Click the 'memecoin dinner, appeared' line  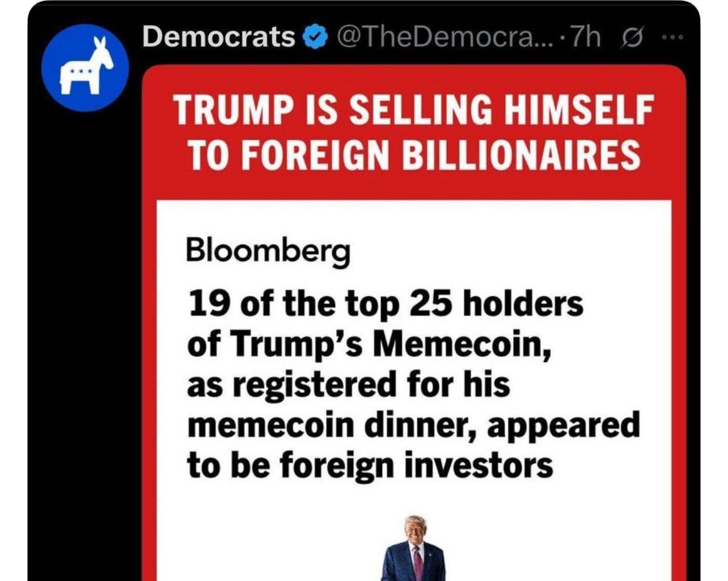click(413, 425)
